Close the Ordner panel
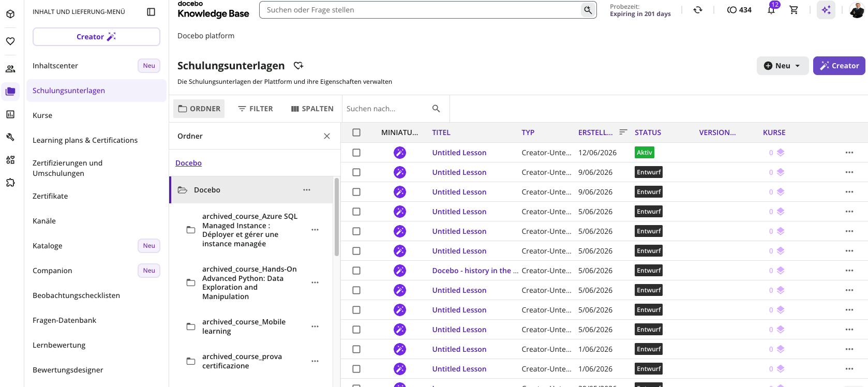Image resolution: width=868 pixels, height=387 pixels. point(327,136)
